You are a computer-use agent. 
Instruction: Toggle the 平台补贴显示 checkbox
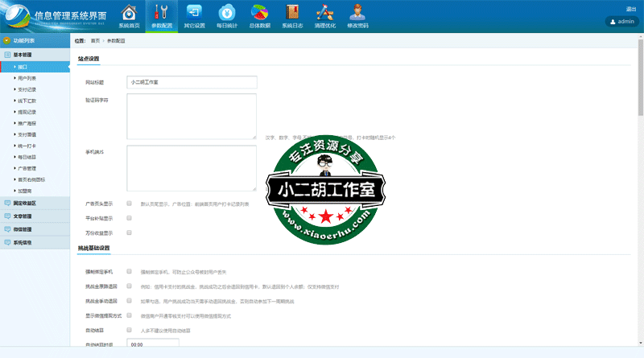(129, 218)
